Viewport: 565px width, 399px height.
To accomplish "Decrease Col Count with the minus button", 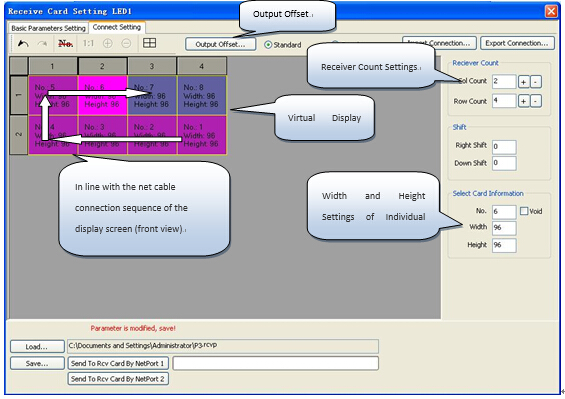I will tap(536, 82).
